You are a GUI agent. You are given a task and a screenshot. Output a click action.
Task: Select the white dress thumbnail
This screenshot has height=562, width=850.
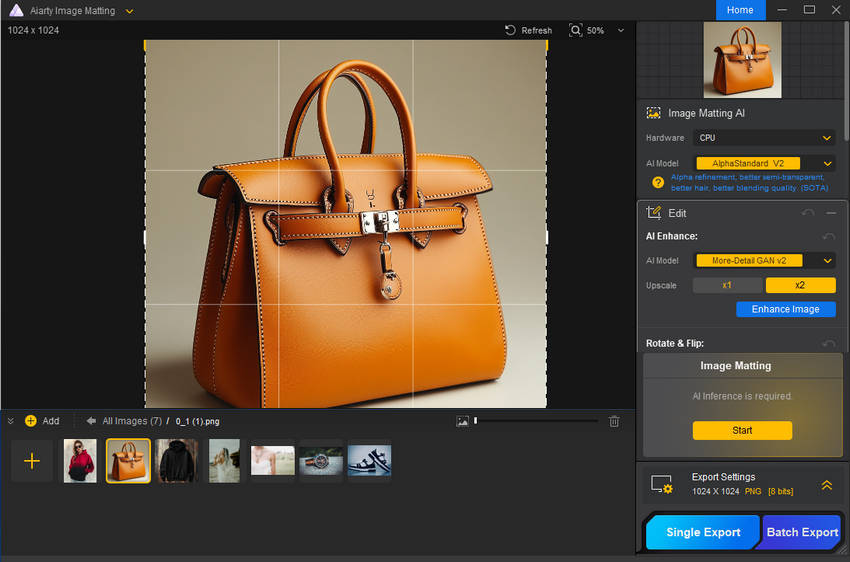(273, 461)
